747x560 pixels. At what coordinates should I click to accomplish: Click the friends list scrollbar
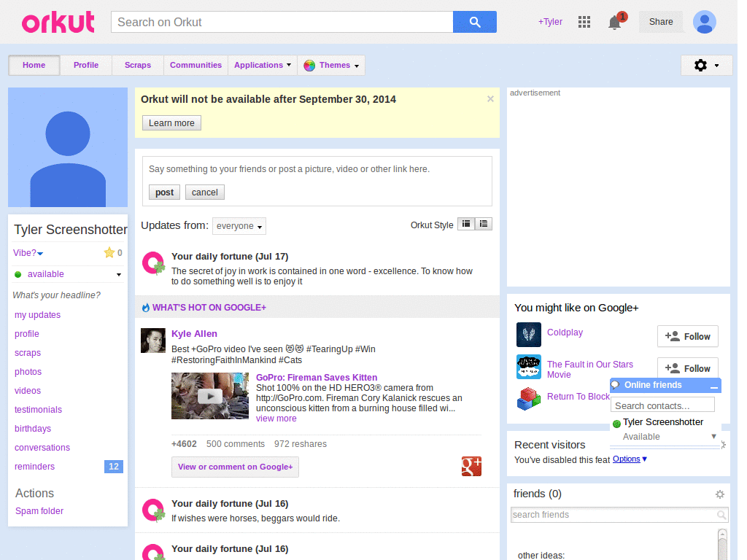coord(722,544)
